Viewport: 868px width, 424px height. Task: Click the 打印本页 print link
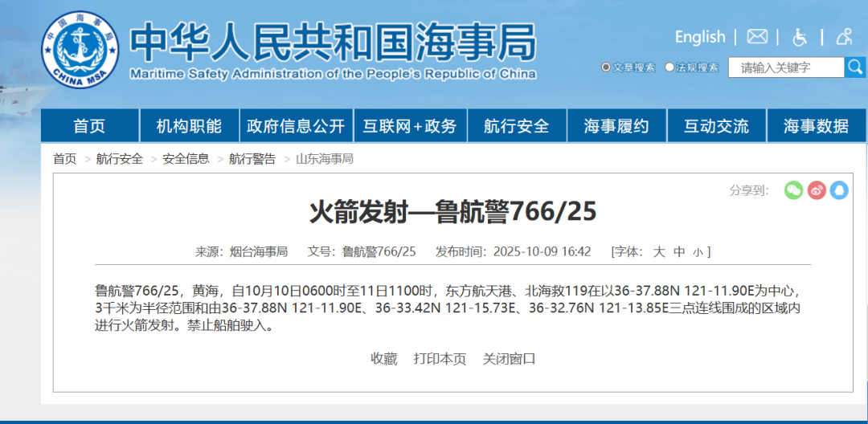tap(440, 359)
